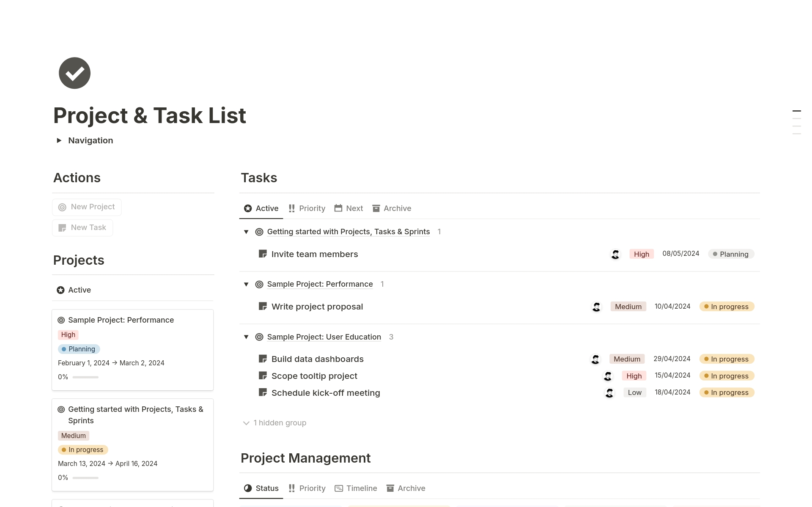Click the target icon beside "Sample Project: User Education"
The width and height of the screenshot is (812, 507).
(x=259, y=337)
